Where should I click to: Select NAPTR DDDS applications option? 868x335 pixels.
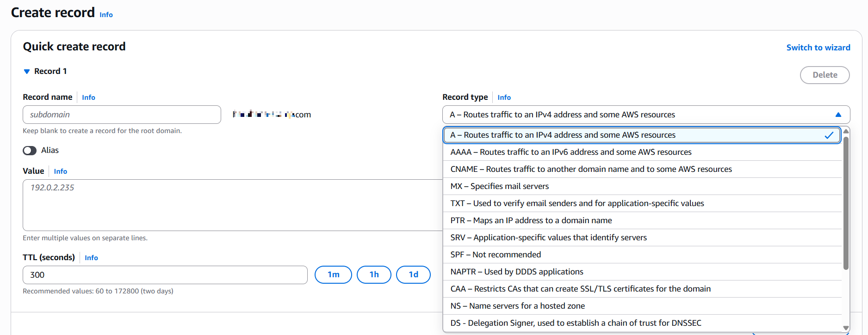coord(642,272)
